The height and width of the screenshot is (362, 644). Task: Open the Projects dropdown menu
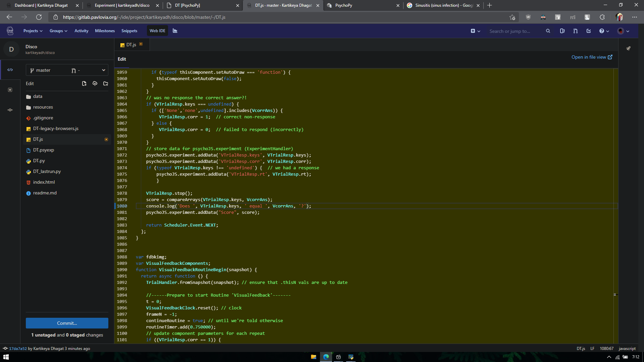pos(33,31)
